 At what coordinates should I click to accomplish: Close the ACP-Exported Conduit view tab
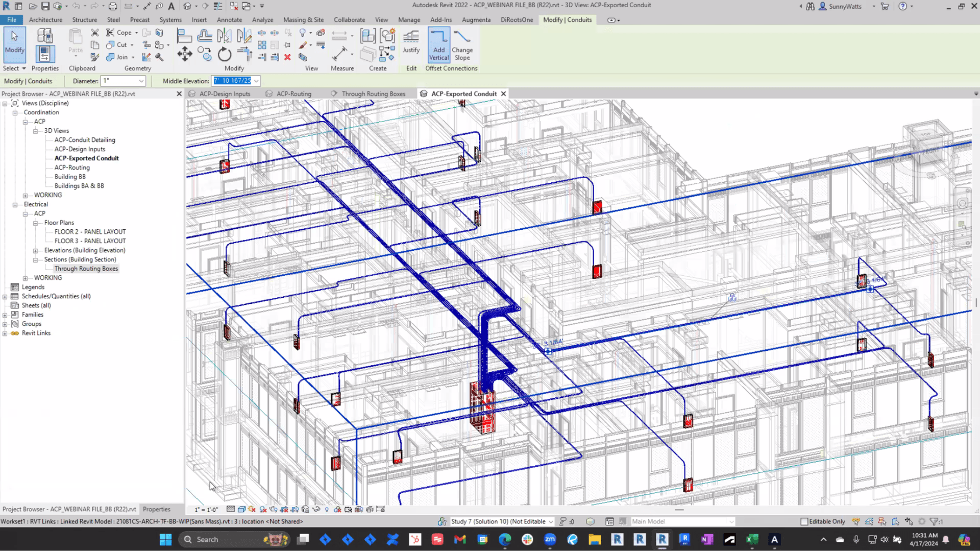(x=503, y=94)
